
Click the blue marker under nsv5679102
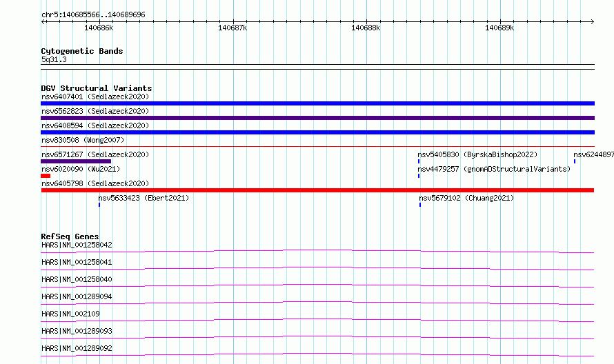(x=420, y=205)
